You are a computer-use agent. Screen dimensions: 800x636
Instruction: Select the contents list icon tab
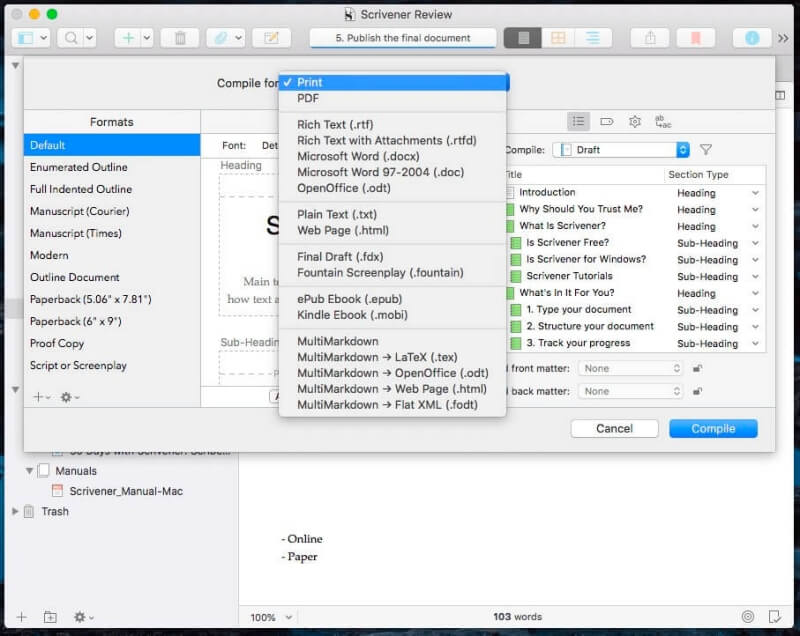(x=578, y=121)
